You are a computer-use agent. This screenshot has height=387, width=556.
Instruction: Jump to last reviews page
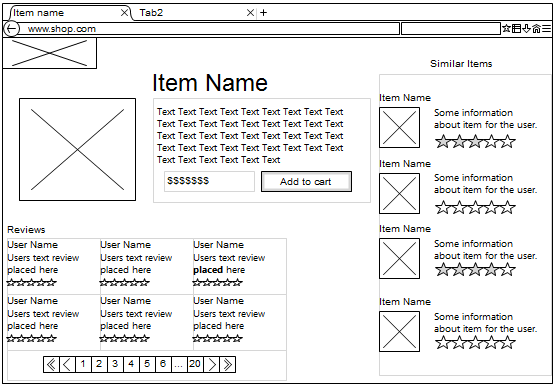click(228, 364)
